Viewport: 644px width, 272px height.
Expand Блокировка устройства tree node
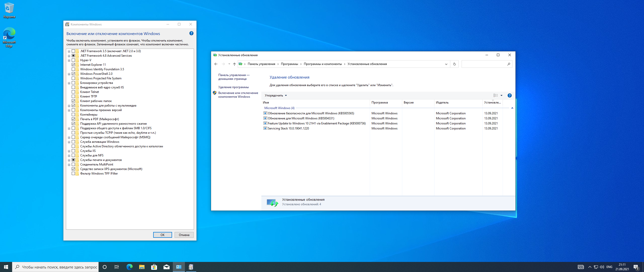[69, 83]
